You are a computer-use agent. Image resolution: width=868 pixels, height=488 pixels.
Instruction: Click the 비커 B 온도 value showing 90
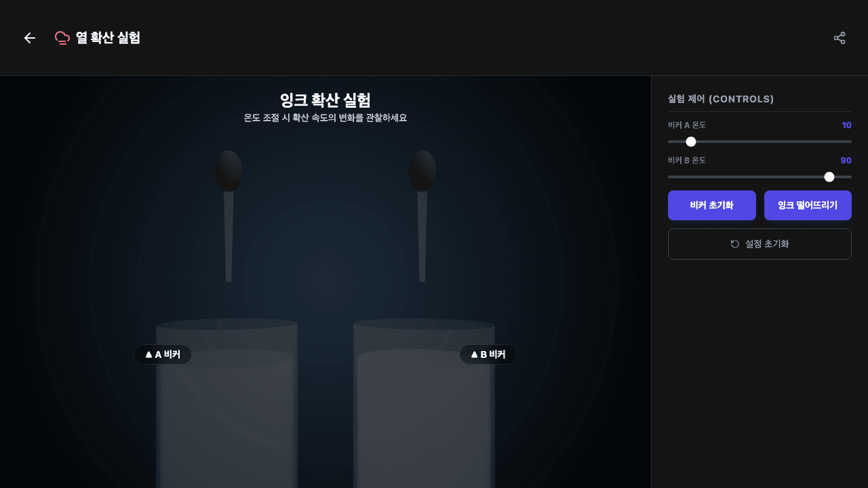tap(846, 160)
